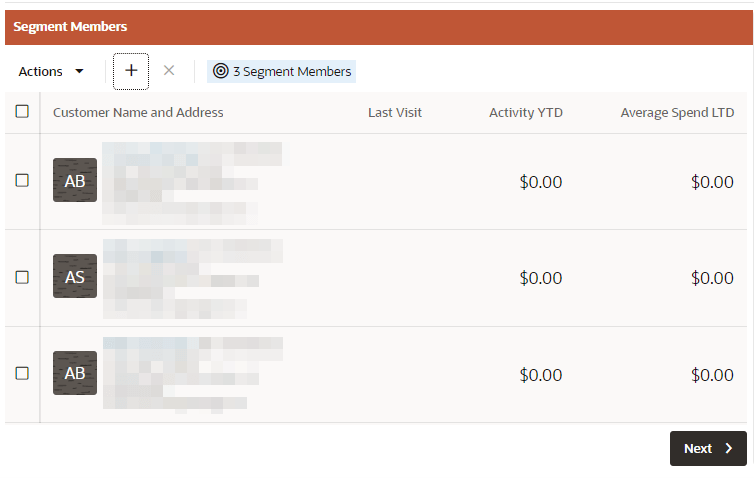Open the Actions menu
Image resolution: width=754 pixels, height=478 pixels.
(x=51, y=71)
